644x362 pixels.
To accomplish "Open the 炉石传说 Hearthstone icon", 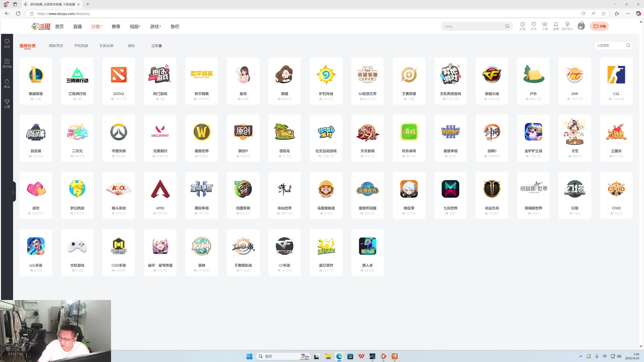I will [x=326, y=75].
